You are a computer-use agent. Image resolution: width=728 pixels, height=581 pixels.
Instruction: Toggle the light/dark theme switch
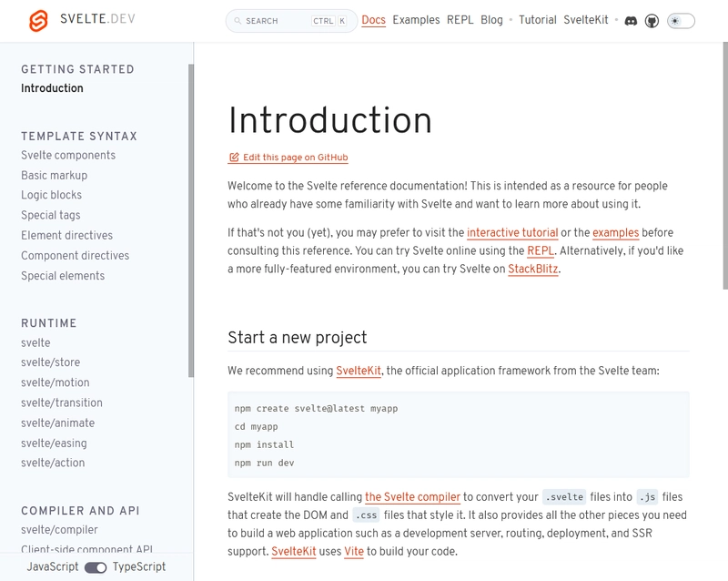tap(681, 20)
